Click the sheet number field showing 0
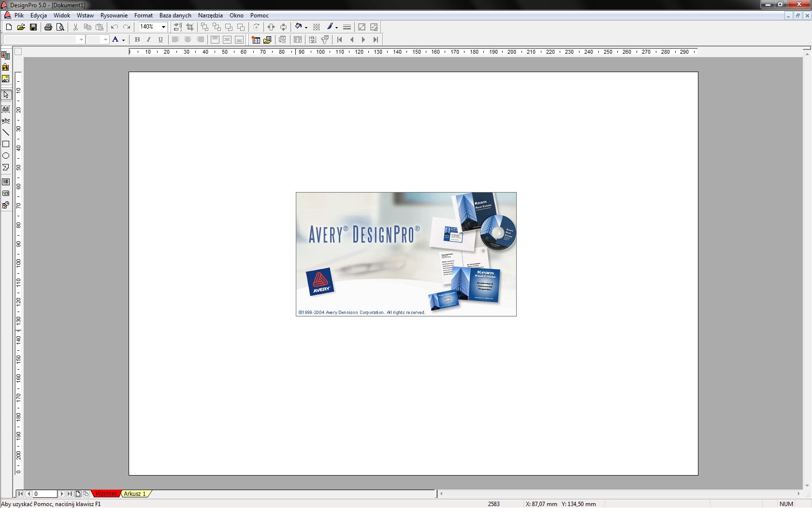Image resolution: width=812 pixels, height=508 pixels. [x=45, y=494]
